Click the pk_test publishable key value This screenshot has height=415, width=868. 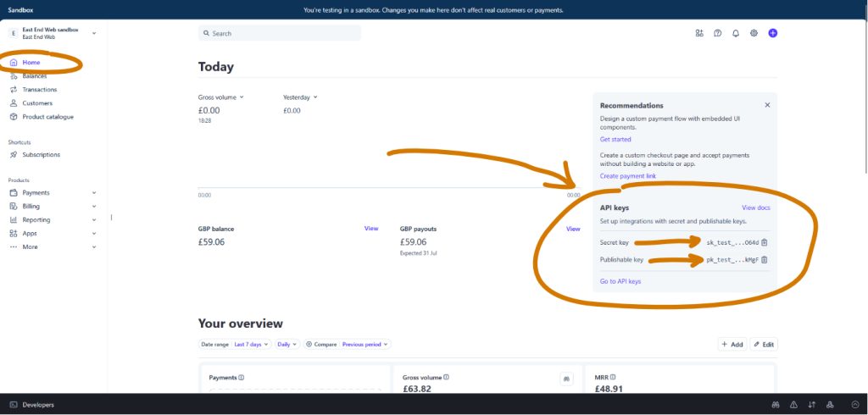pyautogui.click(x=732, y=259)
